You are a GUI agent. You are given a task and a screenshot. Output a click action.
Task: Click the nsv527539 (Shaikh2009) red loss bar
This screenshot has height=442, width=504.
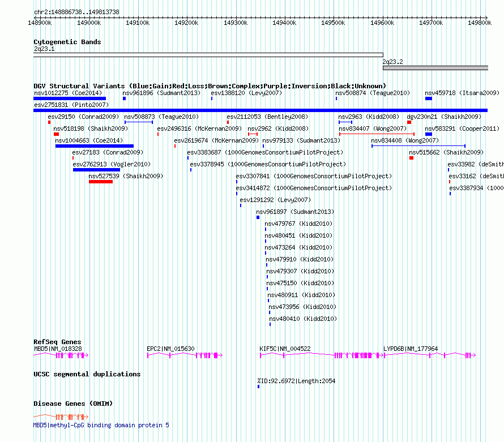pyautogui.click(x=101, y=182)
